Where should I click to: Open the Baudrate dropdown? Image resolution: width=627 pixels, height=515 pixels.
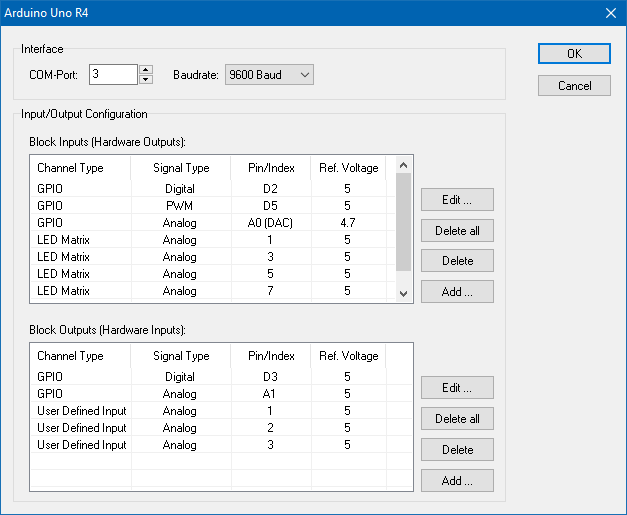pyautogui.click(x=269, y=75)
